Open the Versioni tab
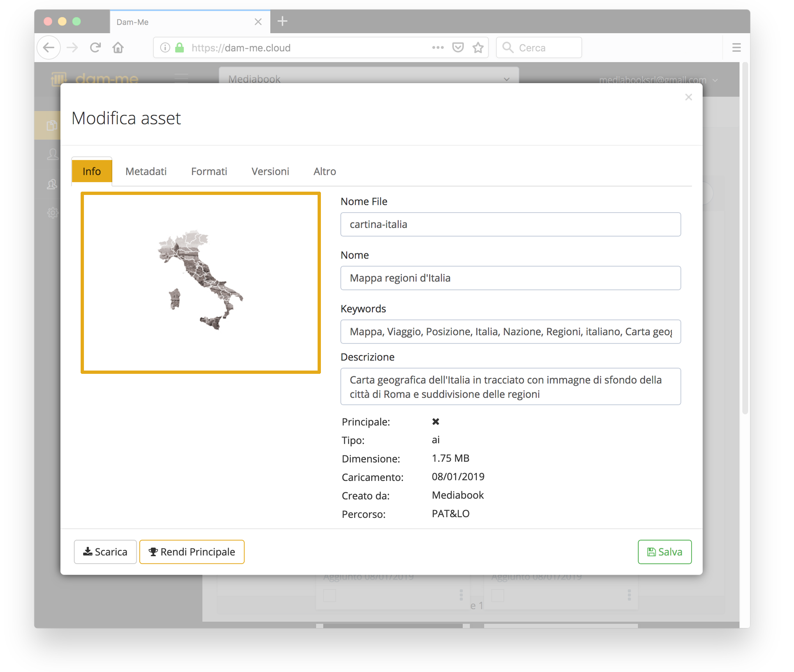This screenshot has width=794, height=672. (270, 171)
